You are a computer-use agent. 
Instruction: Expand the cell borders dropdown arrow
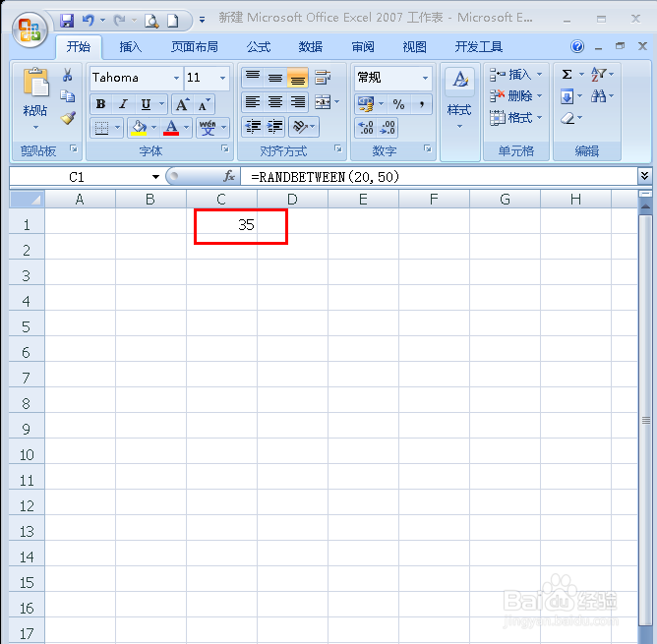118,128
